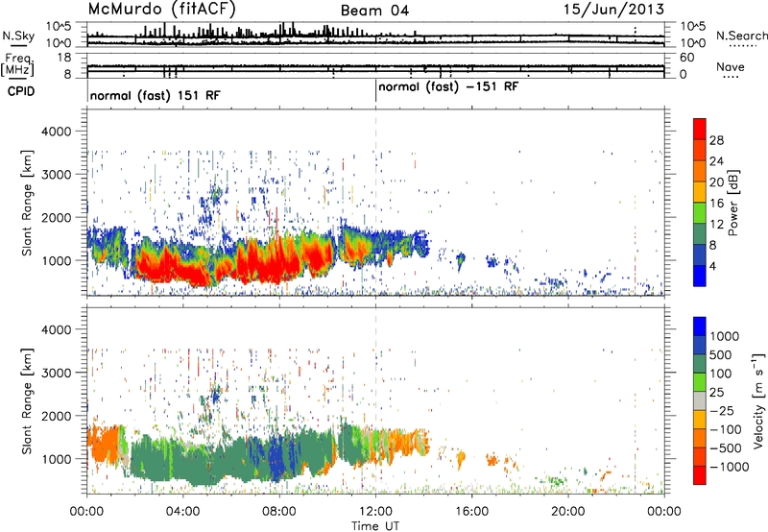Screen dimensions: 768x532
Task: Click the red -1000 m/s velocity swatch
Action: pos(700,475)
